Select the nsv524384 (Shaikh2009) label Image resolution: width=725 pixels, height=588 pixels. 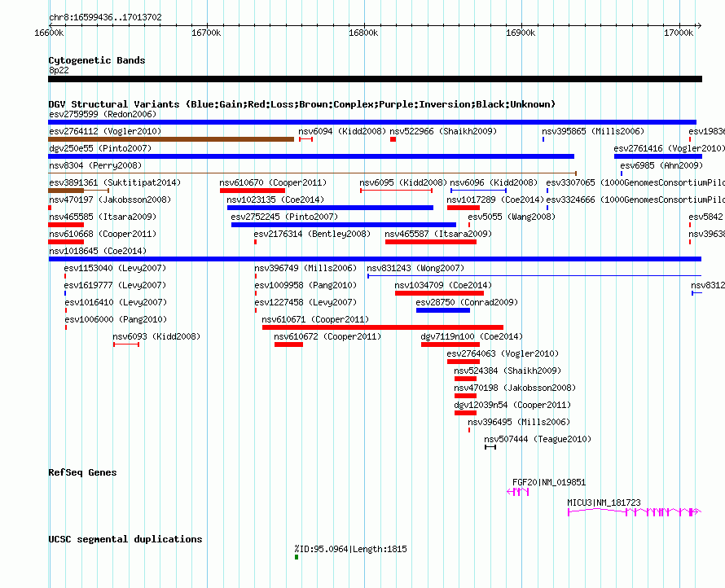click(507, 371)
